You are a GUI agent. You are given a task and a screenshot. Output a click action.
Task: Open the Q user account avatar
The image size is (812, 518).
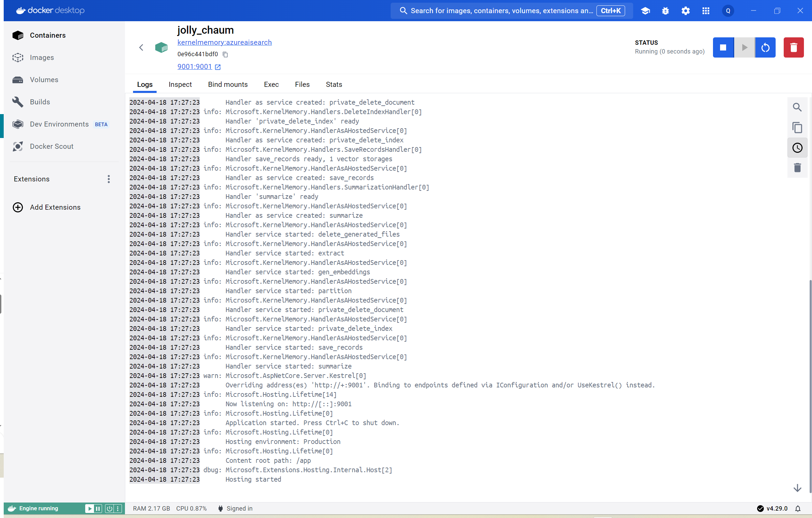pos(728,11)
